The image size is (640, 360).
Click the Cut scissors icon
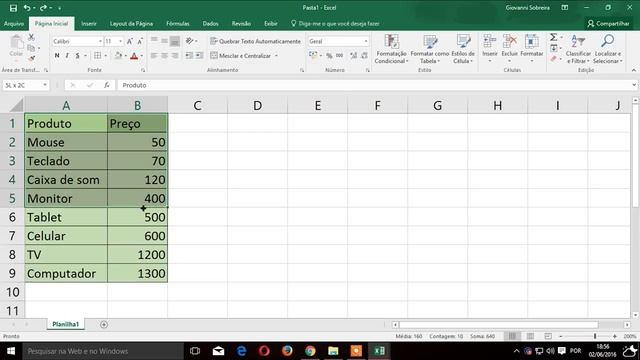click(x=31, y=38)
